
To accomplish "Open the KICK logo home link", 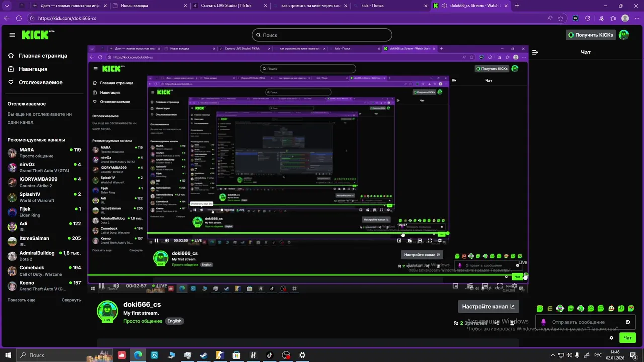I will 38,35.
